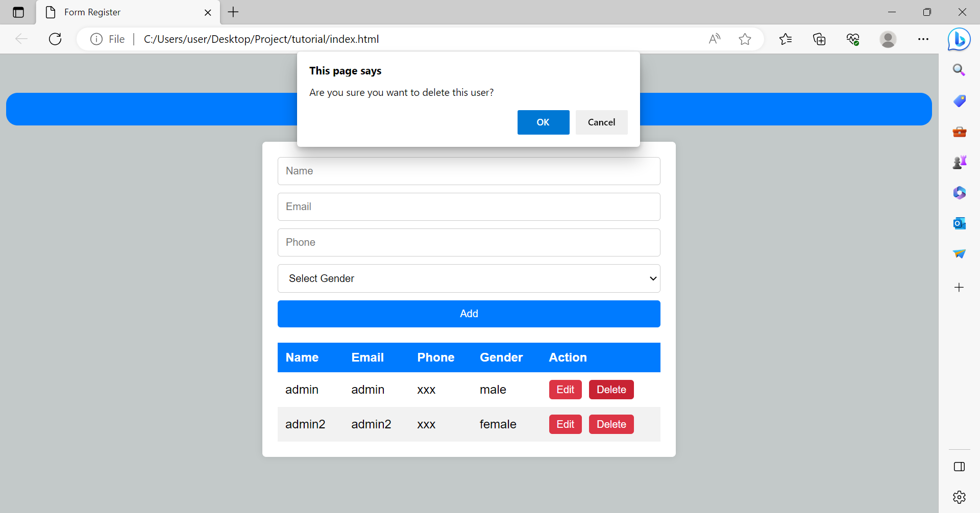
Task: Open Bing Copilot in the sidebar
Action: (959, 39)
